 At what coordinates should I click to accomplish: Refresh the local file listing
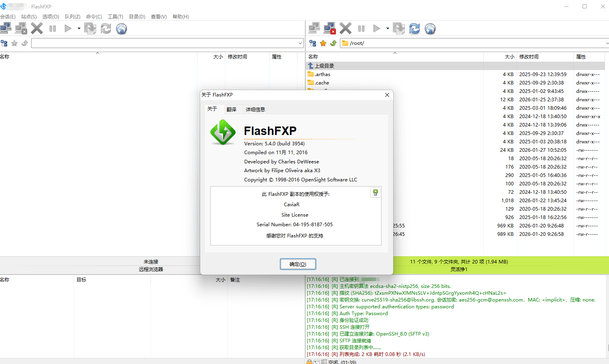tap(105, 28)
